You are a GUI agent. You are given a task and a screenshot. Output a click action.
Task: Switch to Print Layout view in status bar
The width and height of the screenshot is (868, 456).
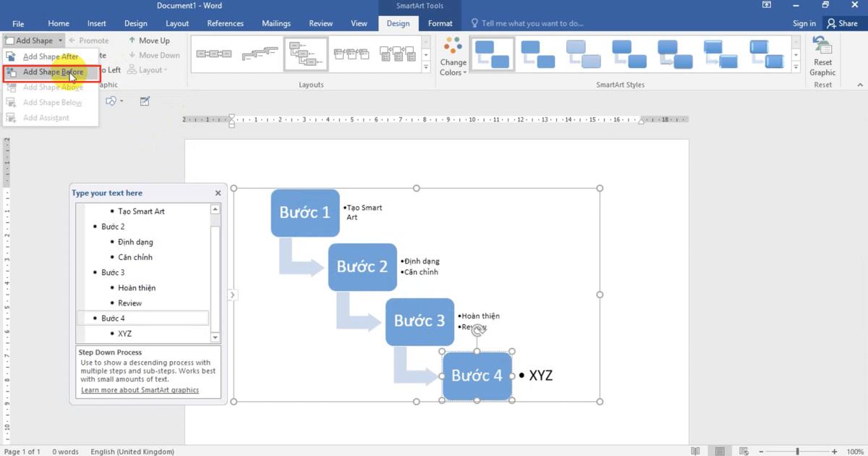(720, 451)
